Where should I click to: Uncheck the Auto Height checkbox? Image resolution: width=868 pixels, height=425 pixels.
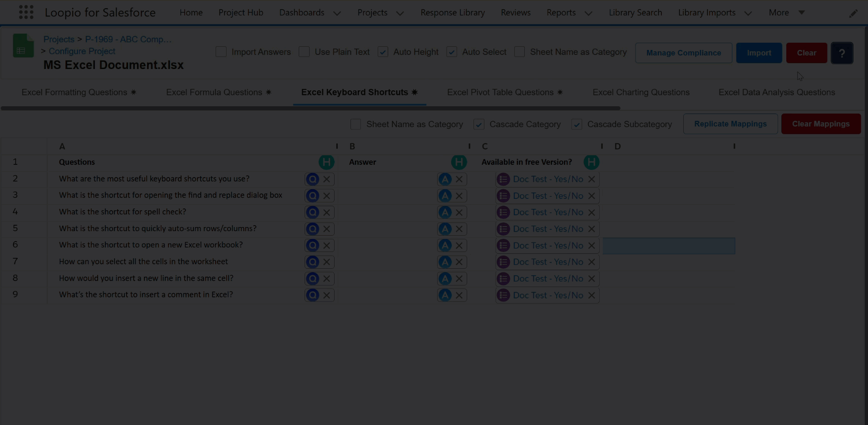point(383,52)
